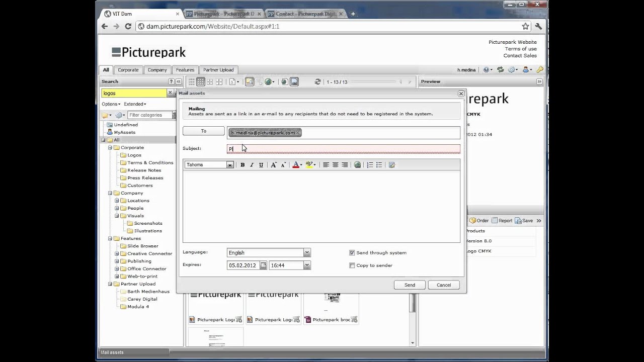
Task: Increase font size in mail editor
Action: click(x=274, y=165)
